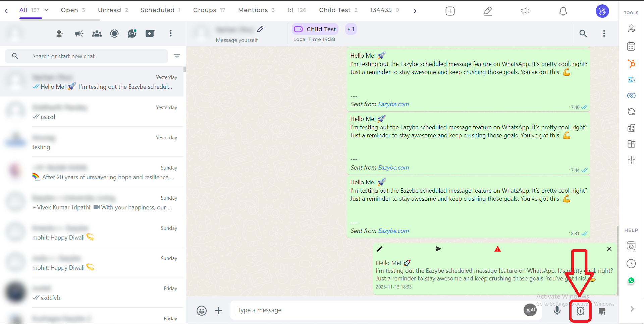Open Eazybe.com link in 17:40 message
Viewport: 644px width, 324px height.
[x=393, y=104]
